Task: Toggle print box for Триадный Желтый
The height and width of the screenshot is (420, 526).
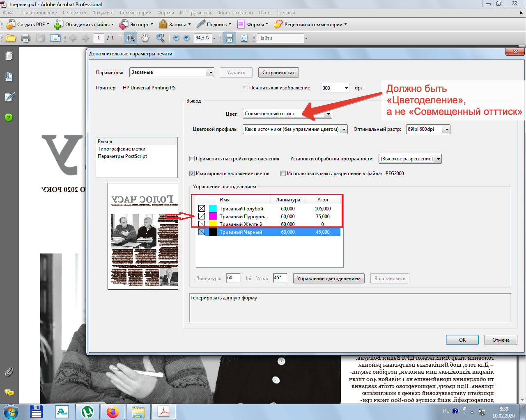Action: pos(202,224)
